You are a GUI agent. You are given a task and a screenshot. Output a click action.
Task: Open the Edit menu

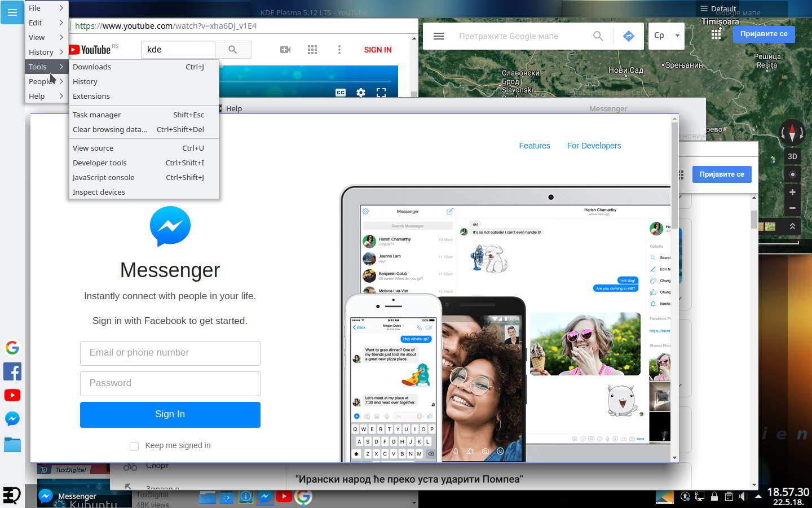click(46, 23)
